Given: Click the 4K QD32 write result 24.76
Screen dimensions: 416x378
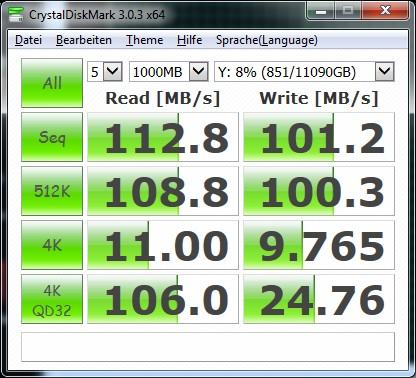Looking at the screenshot, I should pos(319,299).
